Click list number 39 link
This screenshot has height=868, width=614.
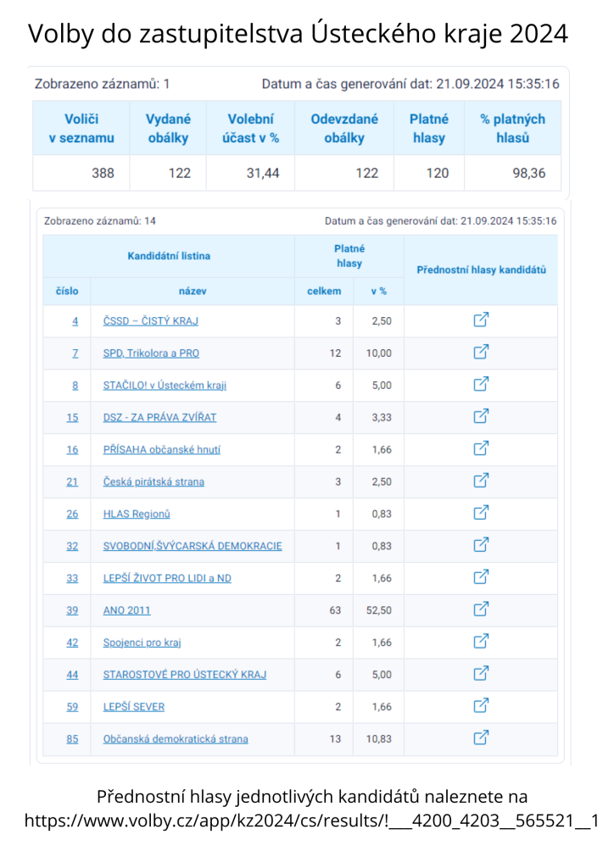tap(73, 610)
